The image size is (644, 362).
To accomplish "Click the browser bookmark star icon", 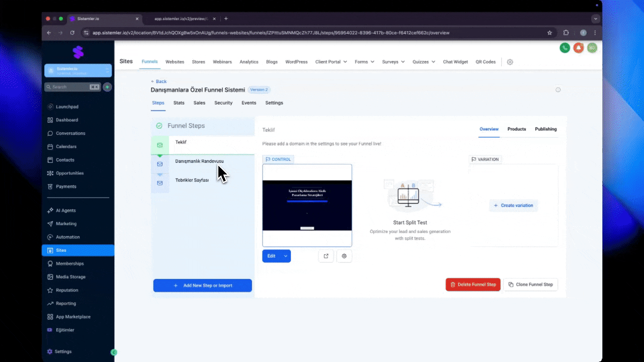I will pos(549,33).
